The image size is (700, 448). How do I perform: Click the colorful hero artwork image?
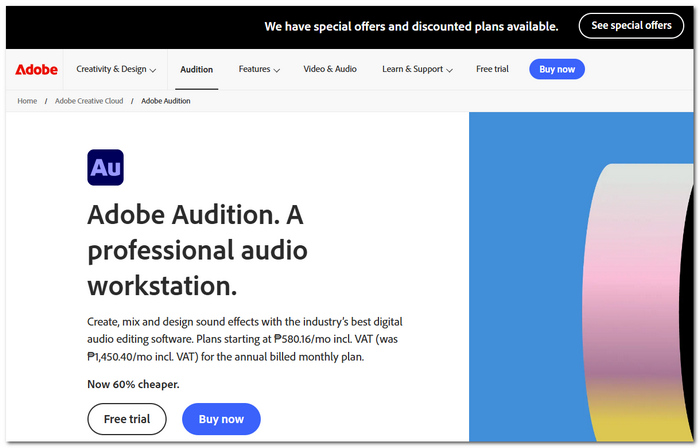581,277
